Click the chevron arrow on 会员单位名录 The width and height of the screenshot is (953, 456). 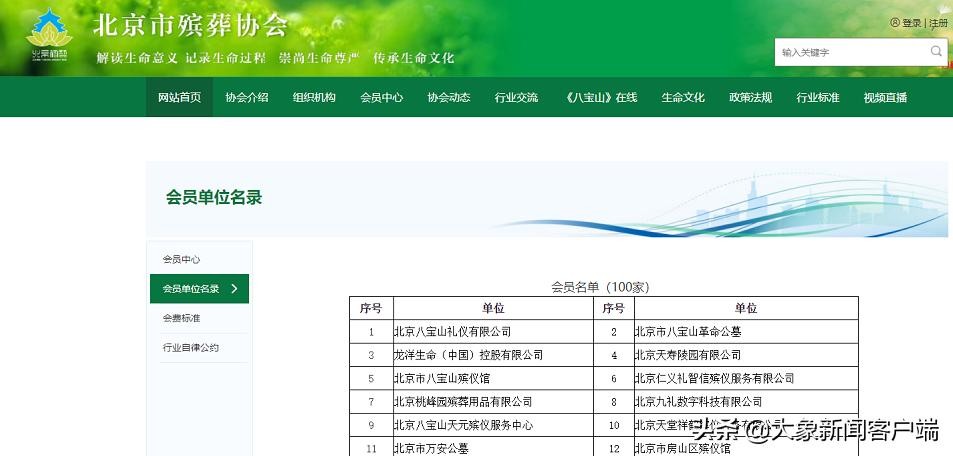pyautogui.click(x=235, y=289)
